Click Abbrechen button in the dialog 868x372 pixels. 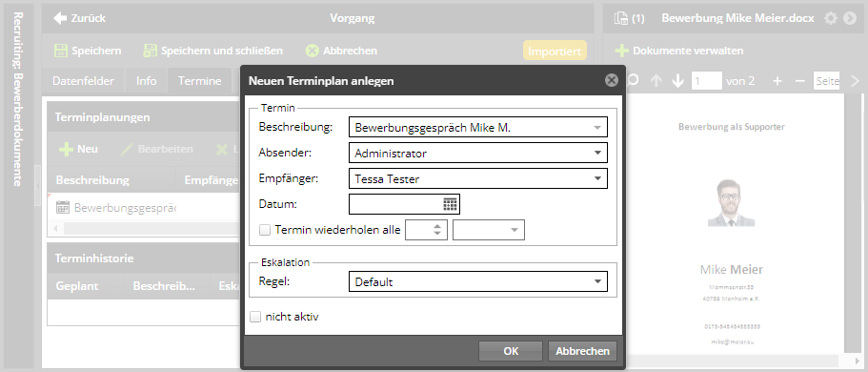[582, 351]
